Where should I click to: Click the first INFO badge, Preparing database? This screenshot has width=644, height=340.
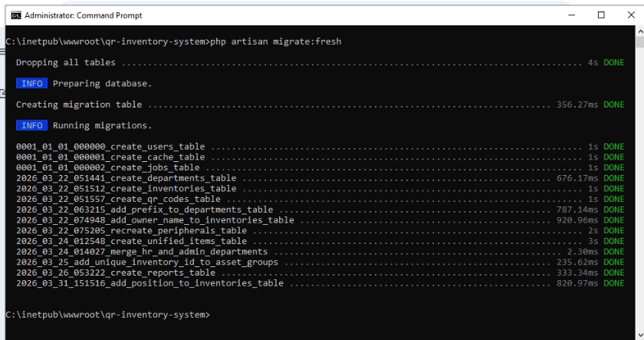[31, 84]
